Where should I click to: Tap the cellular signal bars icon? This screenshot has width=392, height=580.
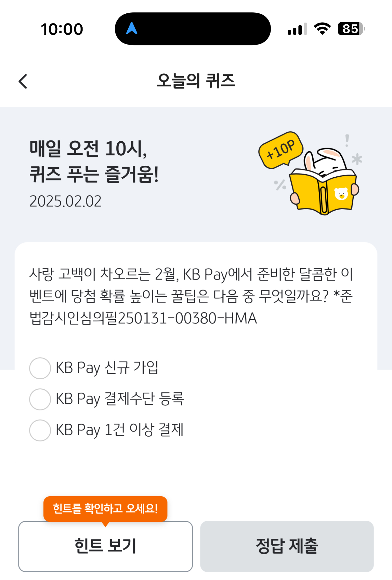[297, 29]
